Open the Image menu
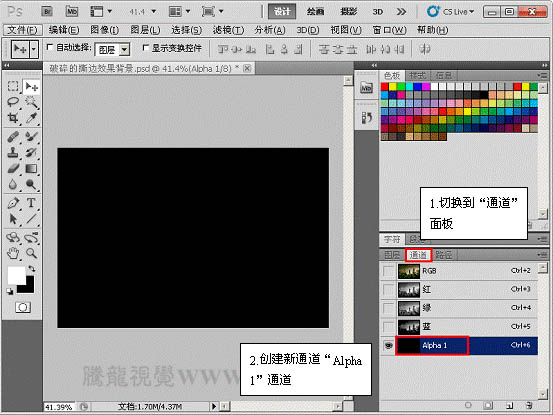The image size is (553, 415). coord(104,30)
